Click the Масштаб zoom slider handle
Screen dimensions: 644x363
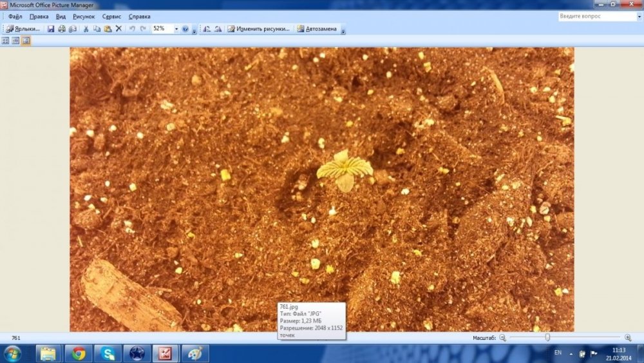tap(547, 337)
